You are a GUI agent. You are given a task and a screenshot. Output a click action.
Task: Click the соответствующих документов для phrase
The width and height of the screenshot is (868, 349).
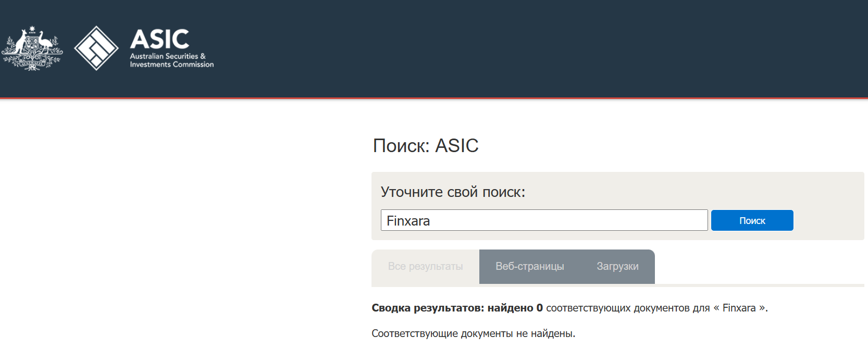(x=627, y=308)
